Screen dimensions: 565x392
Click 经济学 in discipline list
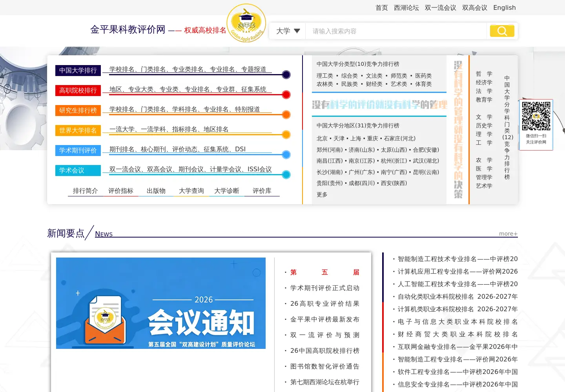[484, 82]
